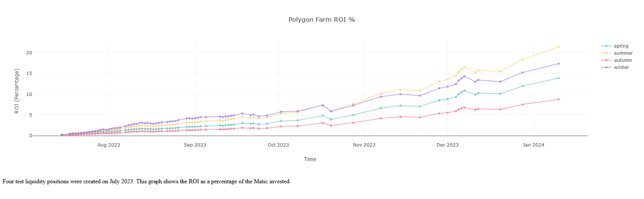Viewport: 644px width, 199px height.
Task: Hide the summer trace via its legend label
Action: pyautogui.click(x=623, y=53)
